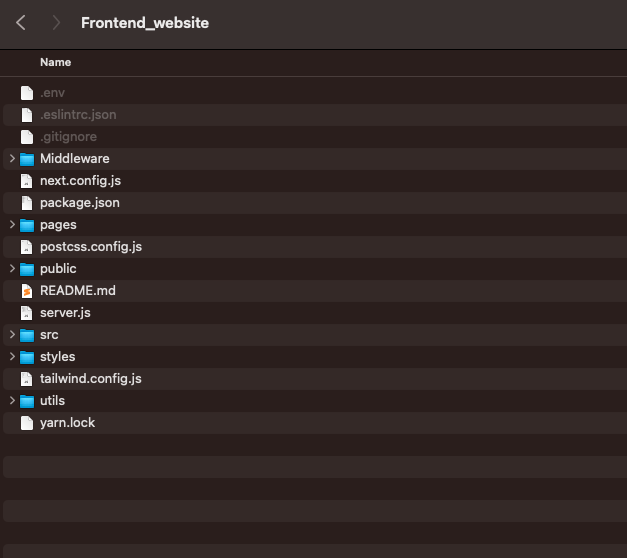
Task: Select the postcss.config.js file name
Action: click(x=91, y=247)
